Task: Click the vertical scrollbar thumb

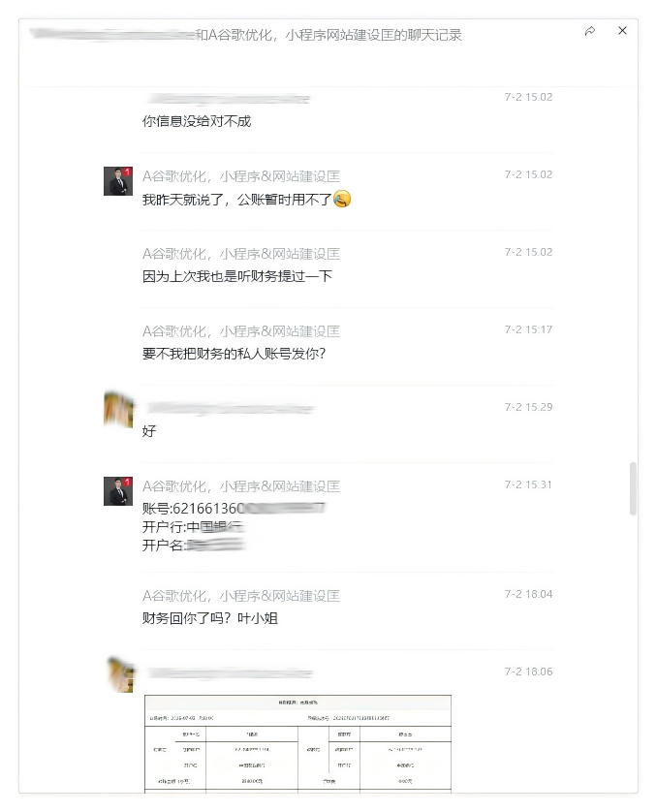Action: (x=633, y=489)
